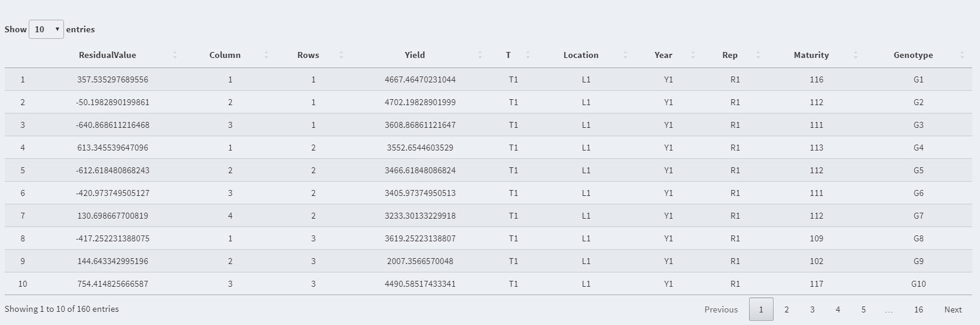Click yield value 3619.25223138807
The height and width of the screenshot is (325, 980).
pos(420,238)
